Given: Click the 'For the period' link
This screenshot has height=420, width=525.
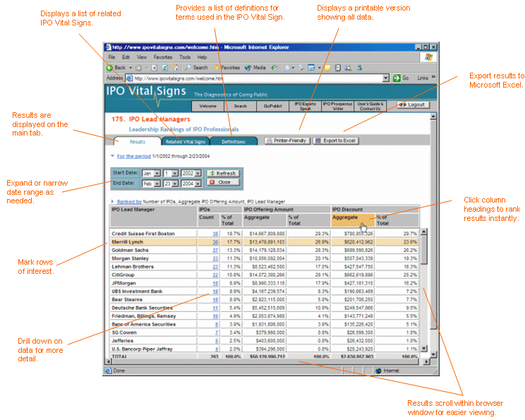Looking at the screenshot, I should click(x=133, y=156).
